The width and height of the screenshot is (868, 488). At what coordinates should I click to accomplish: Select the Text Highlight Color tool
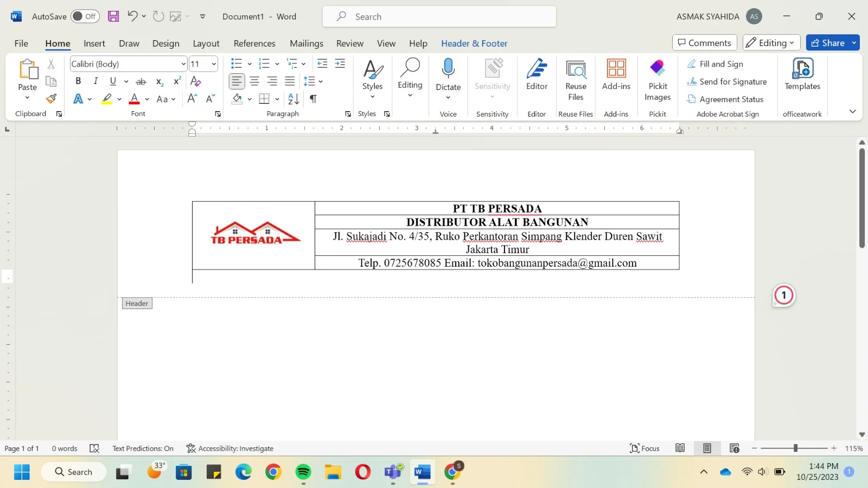click(107, 99)
